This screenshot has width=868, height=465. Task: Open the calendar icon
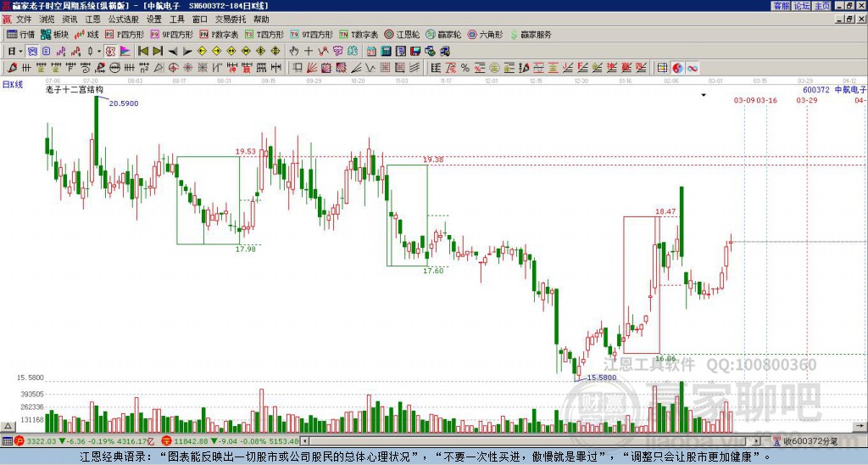371,51
